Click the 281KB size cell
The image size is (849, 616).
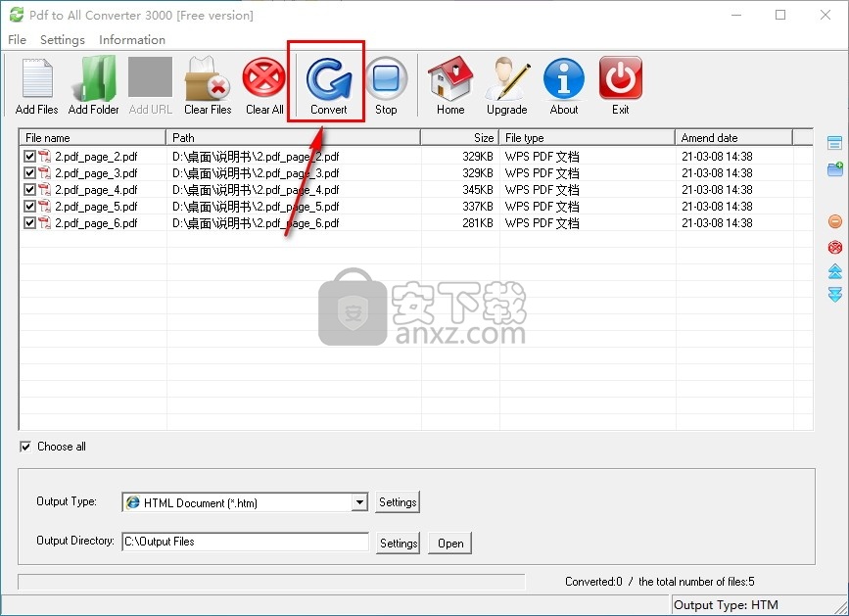[478, 223]
